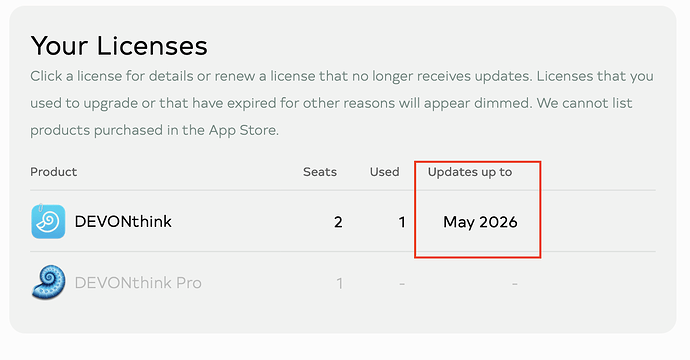Click the paperclip on the DEVONthink icon
The image size is (690, 360).
tap(41, 207)
